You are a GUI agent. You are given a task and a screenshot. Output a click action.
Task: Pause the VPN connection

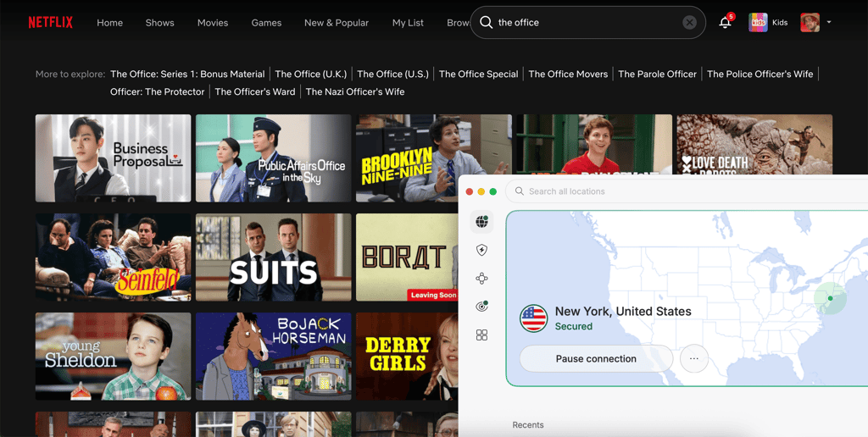[596, 358]
